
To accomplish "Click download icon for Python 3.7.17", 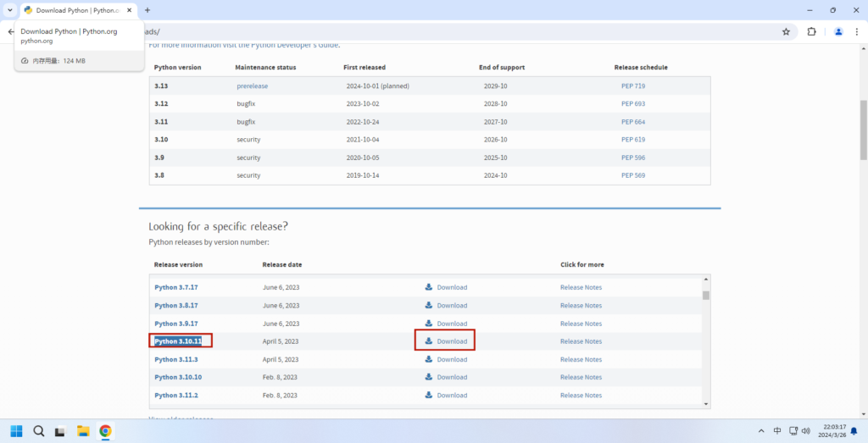I will click(x=428, y=287).
